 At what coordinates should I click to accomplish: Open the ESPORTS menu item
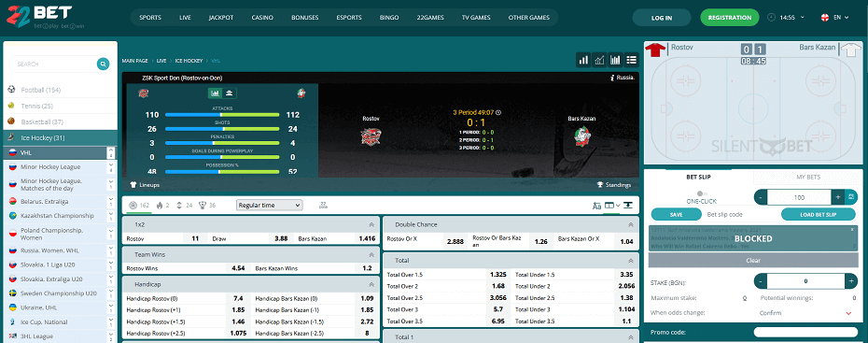(349, 18)
